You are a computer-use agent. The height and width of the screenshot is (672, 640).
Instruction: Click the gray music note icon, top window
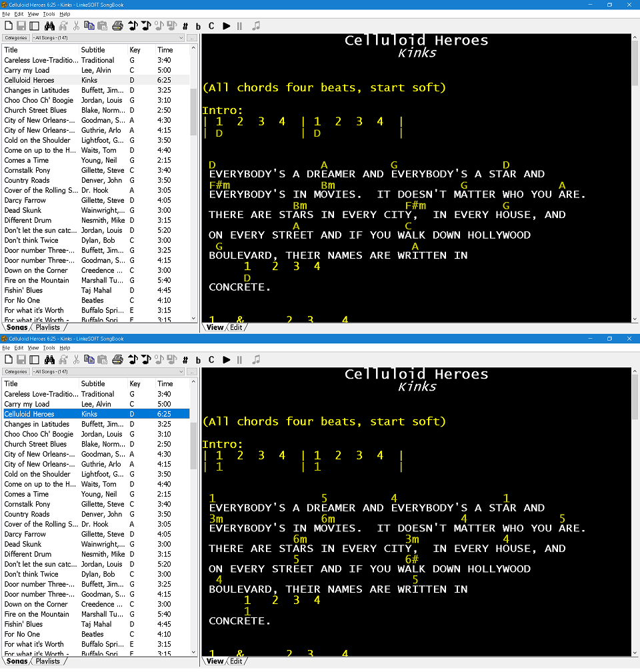[x=256, y=26]
